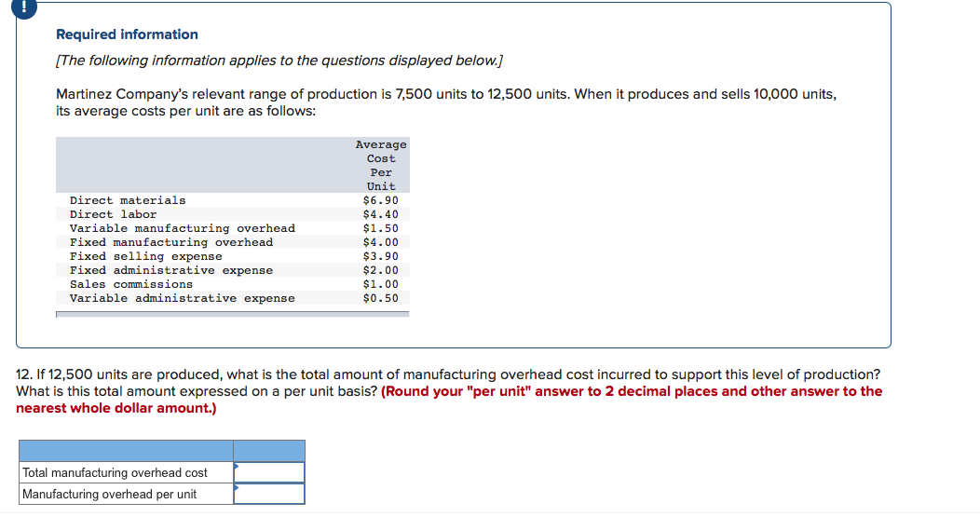Click the Total manufacturing overhead cost input field
The image size is (980, 517).
coord(268,472)
